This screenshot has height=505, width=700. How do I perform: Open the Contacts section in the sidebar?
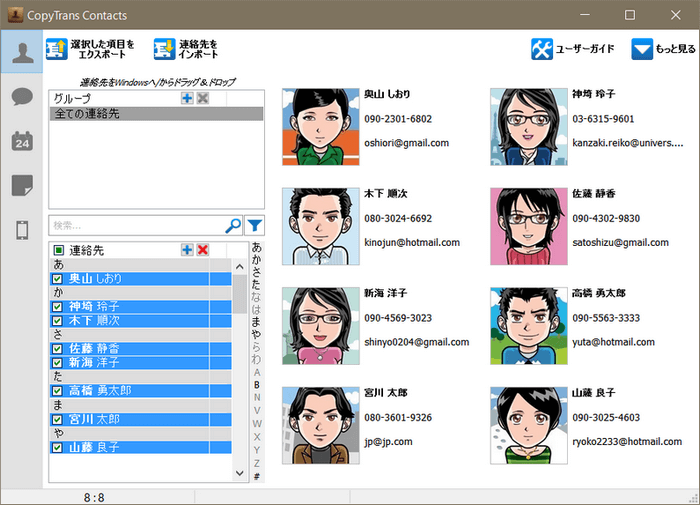click(22, 52)
